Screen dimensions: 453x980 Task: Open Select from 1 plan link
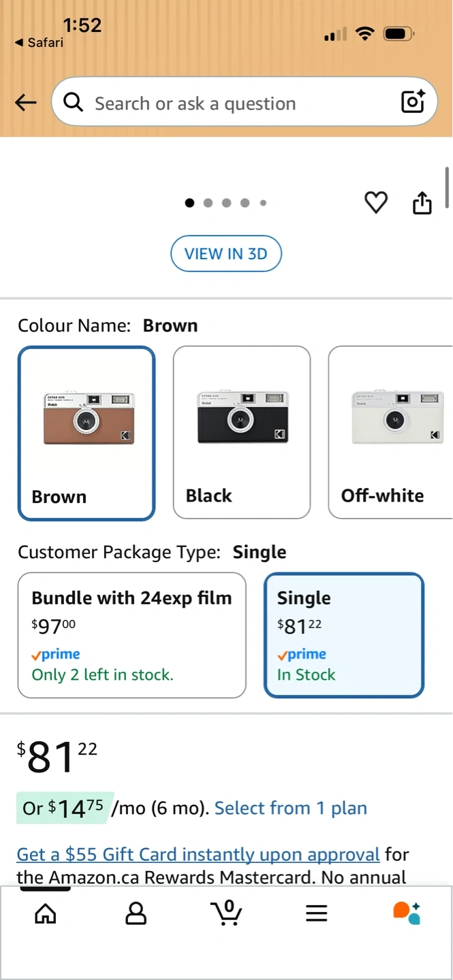[291, 808]
